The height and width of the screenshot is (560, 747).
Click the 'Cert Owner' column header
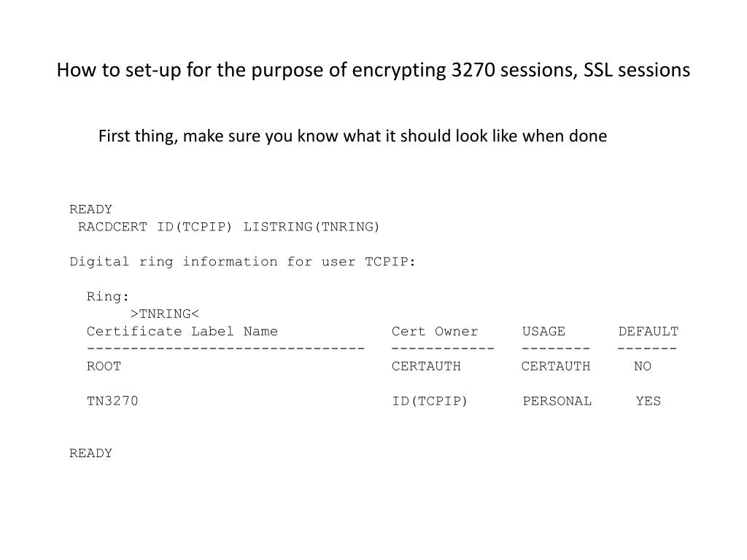pyautogui.click(x=435, y=332)
